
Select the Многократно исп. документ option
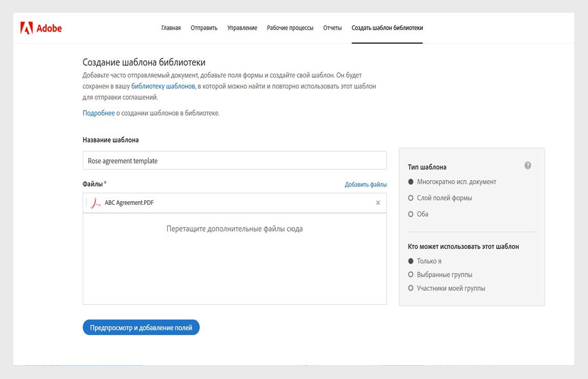pos(411,182)
